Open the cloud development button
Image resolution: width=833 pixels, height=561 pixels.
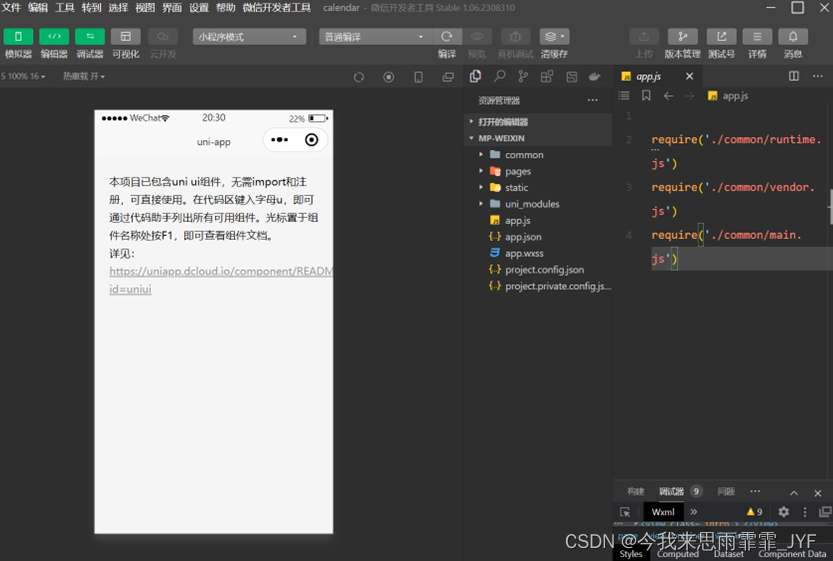click(x=163, y=37)
